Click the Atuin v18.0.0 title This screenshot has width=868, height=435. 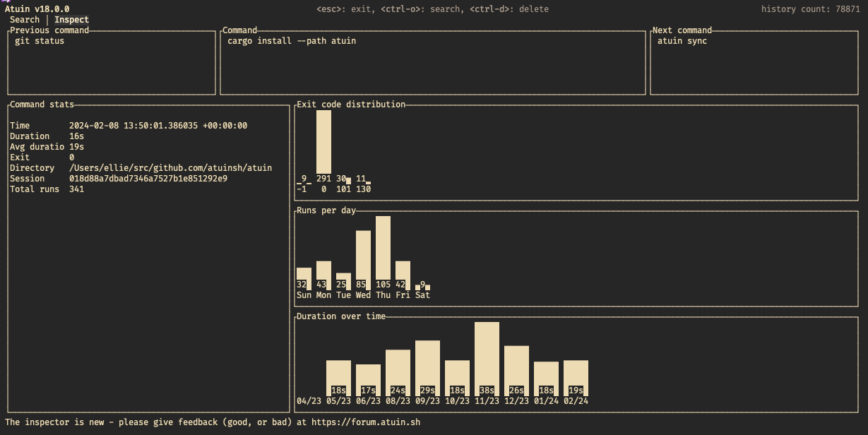pyautogui.click(x=37, y=9)
